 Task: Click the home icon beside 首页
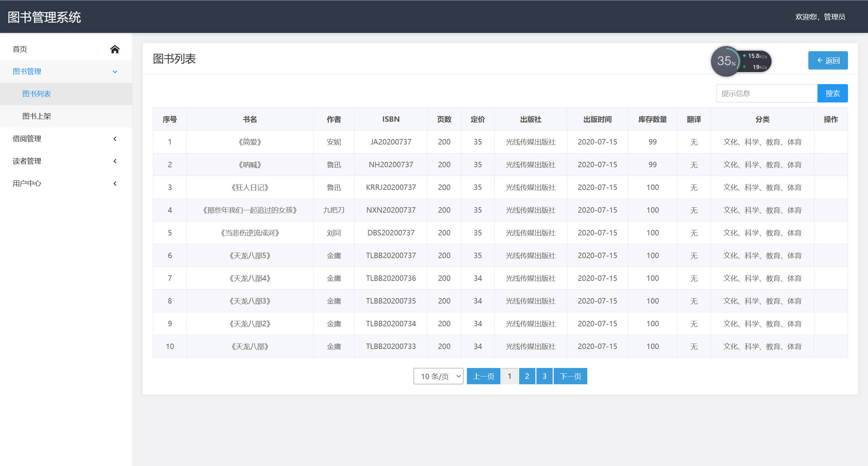tap(115, 49)
